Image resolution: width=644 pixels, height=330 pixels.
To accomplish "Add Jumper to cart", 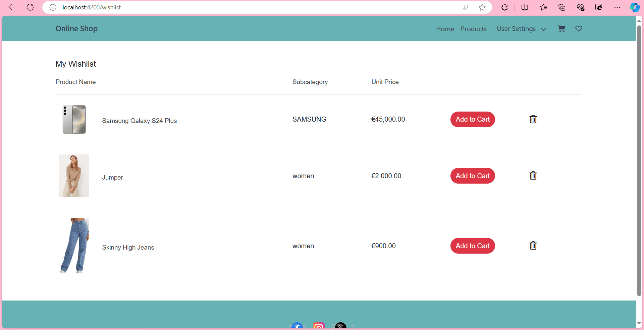I will point(473,176).
